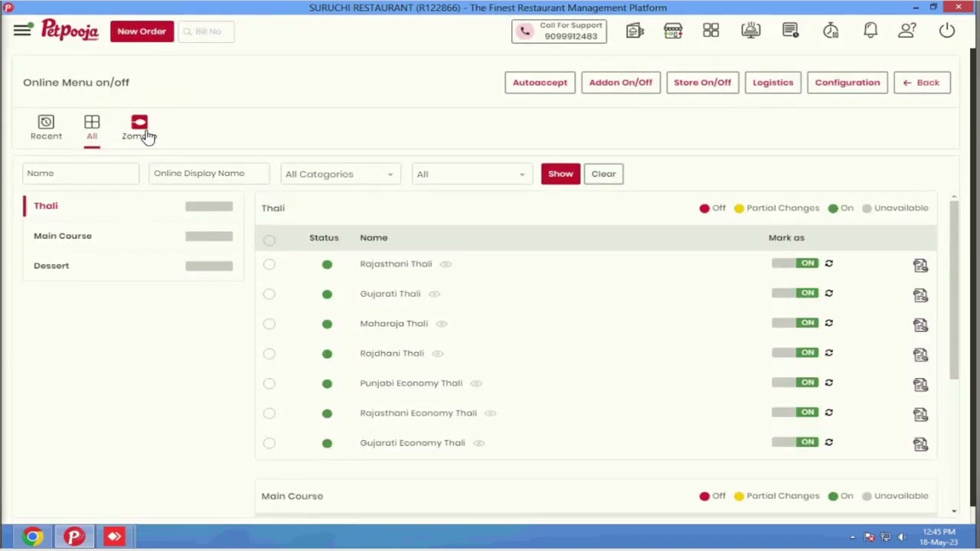The height and width of the screenshot is (551, 980).
Task: Click the refresh icon for Gujarati Thali
Action: pyautogui.click(x=829, y=293)
